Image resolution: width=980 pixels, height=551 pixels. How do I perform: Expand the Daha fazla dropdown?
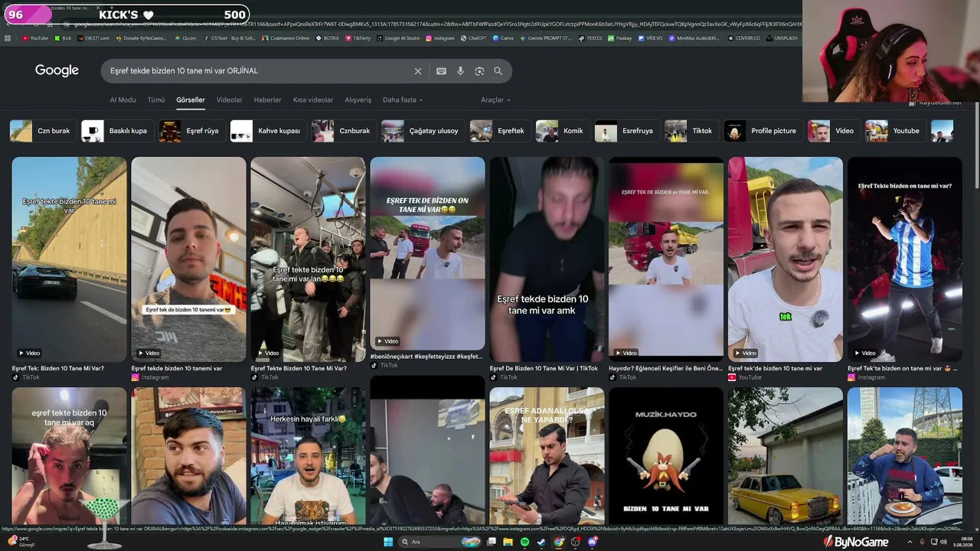[x=403, y=99]
